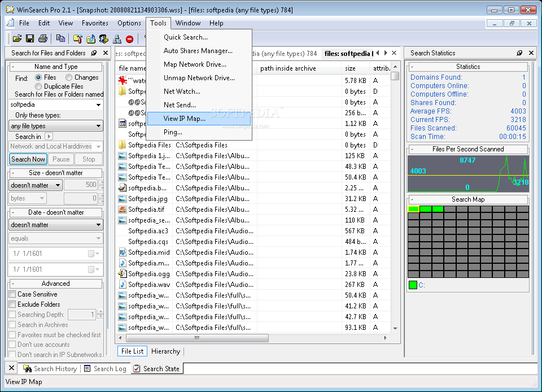This screenshot has width=542, height=392.
Task: Pin the Search Statistics panel
Action: [519, 53]
